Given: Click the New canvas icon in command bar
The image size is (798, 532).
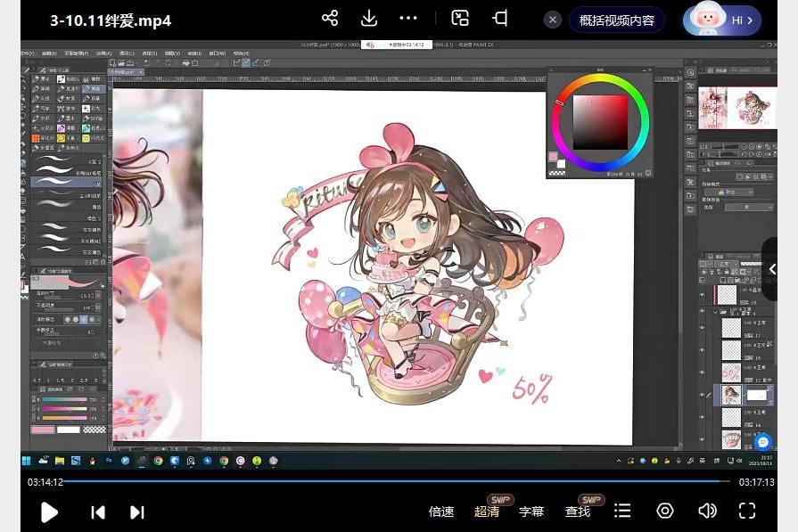Looking at the screenshot, I should [x=113, y=63].
